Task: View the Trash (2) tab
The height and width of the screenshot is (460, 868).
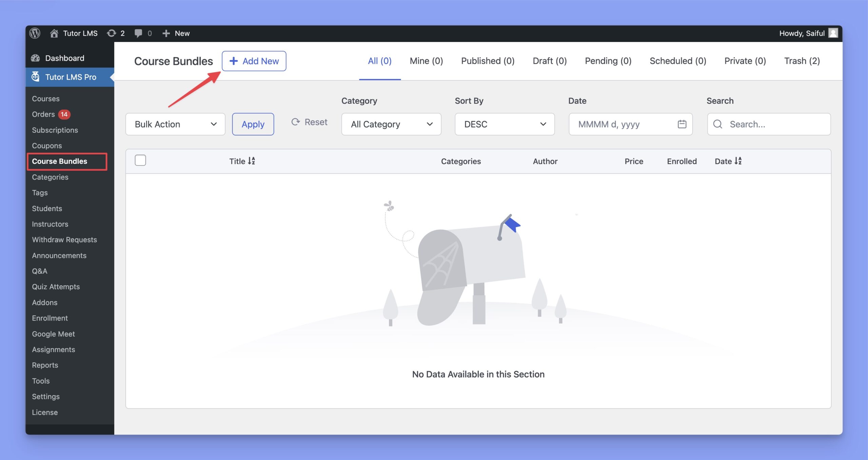Action: point(802,61)
